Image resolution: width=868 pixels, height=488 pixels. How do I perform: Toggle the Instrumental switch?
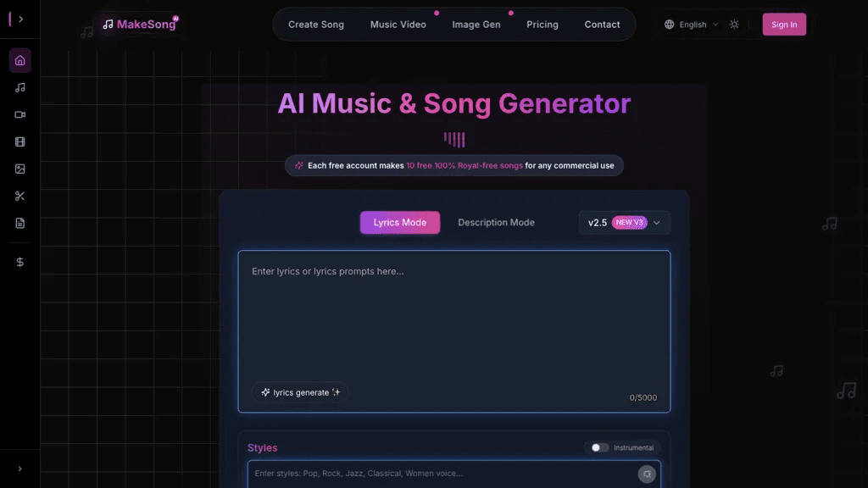[x=599, y=447]
